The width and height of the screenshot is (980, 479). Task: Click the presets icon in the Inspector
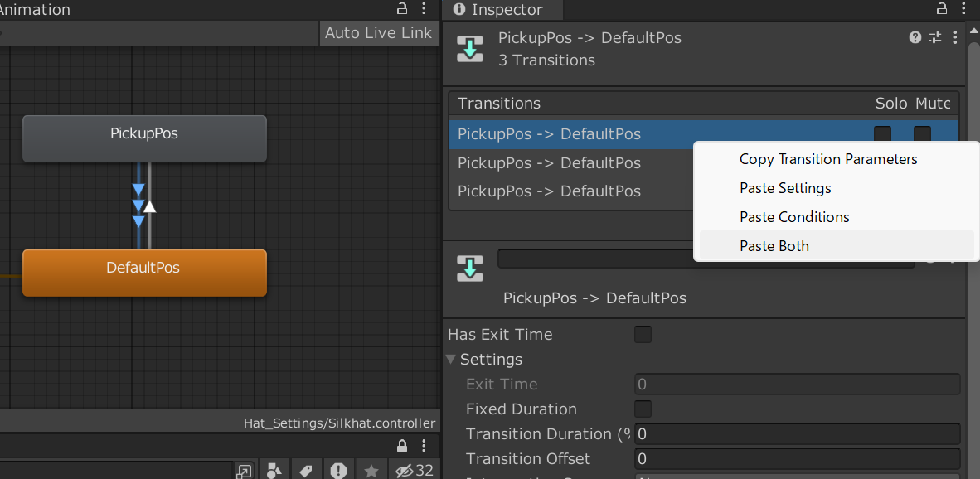pos(934,37)
